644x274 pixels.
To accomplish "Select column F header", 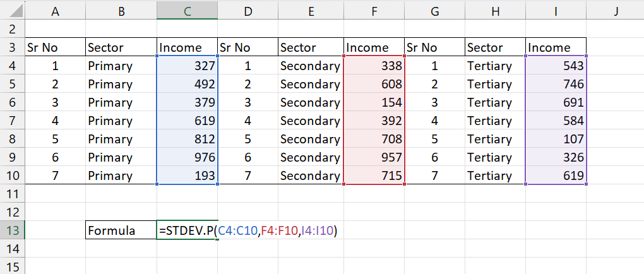I will point(374,9).
